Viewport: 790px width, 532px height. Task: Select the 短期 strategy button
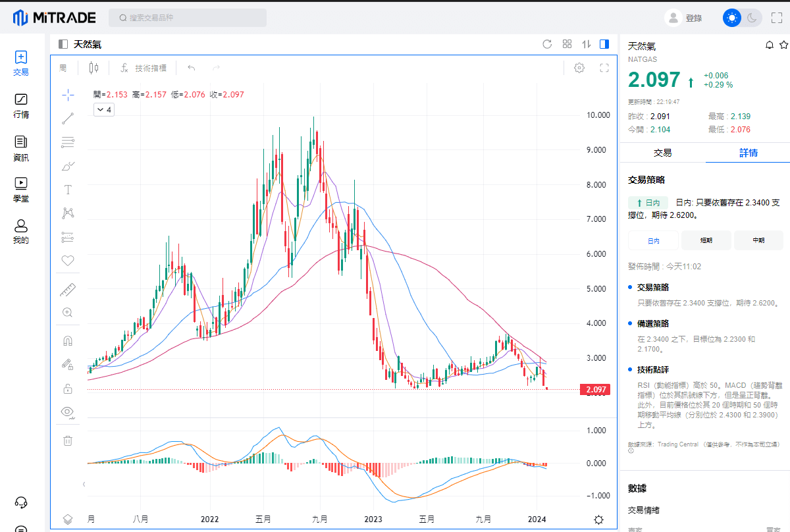point(706,240)
